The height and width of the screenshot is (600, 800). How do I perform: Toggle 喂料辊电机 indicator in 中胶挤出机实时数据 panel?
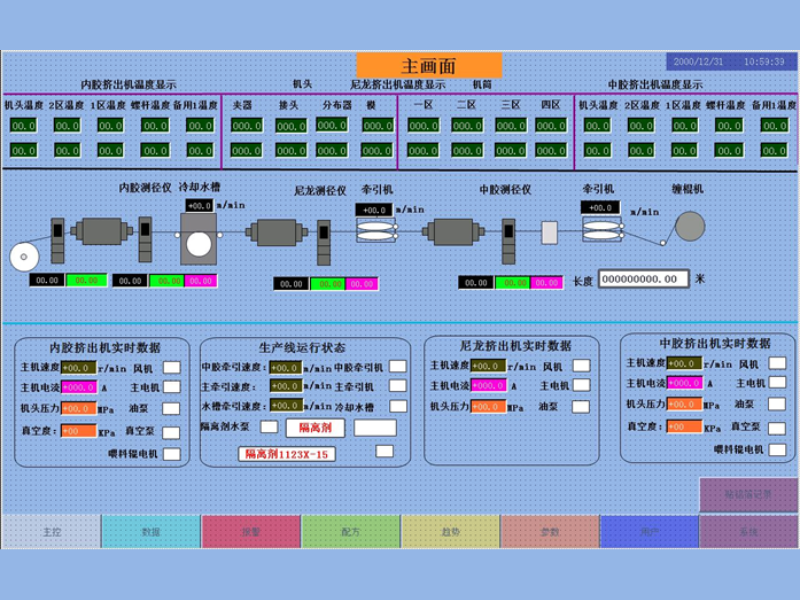777,449
